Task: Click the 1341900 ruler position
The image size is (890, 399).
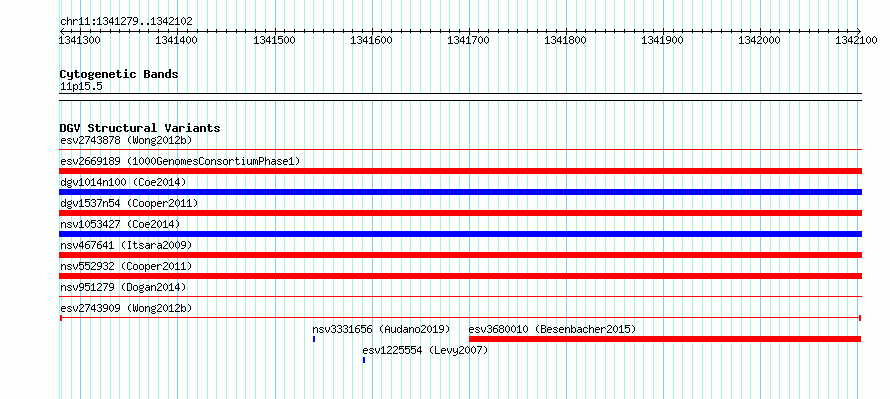Action: click(663, 40)
